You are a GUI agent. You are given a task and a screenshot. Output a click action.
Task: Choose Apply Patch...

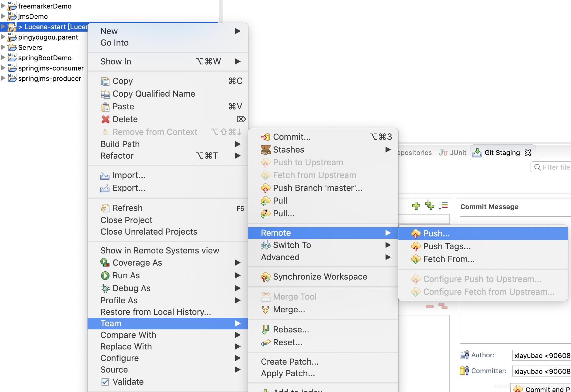[323, 373]
